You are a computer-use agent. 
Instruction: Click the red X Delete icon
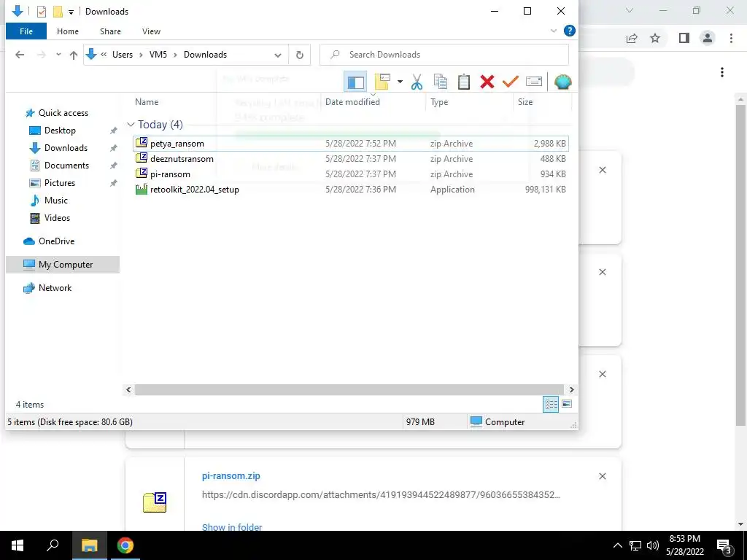pyautogui.click(x=487, y=82)
